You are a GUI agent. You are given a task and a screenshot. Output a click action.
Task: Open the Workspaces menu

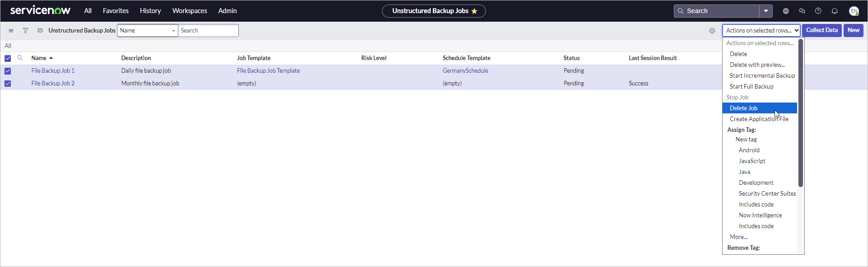pyautogui.click(x=190, y=11)
